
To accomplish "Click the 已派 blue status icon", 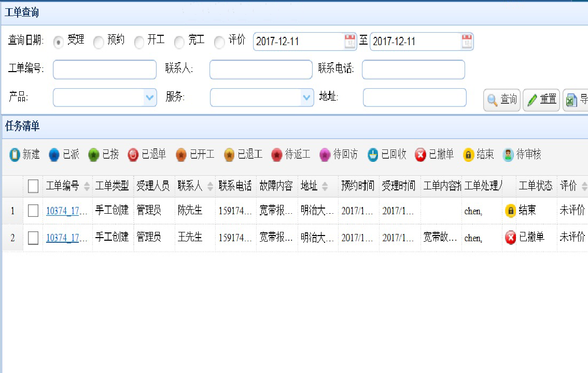I will click(54, 155).
